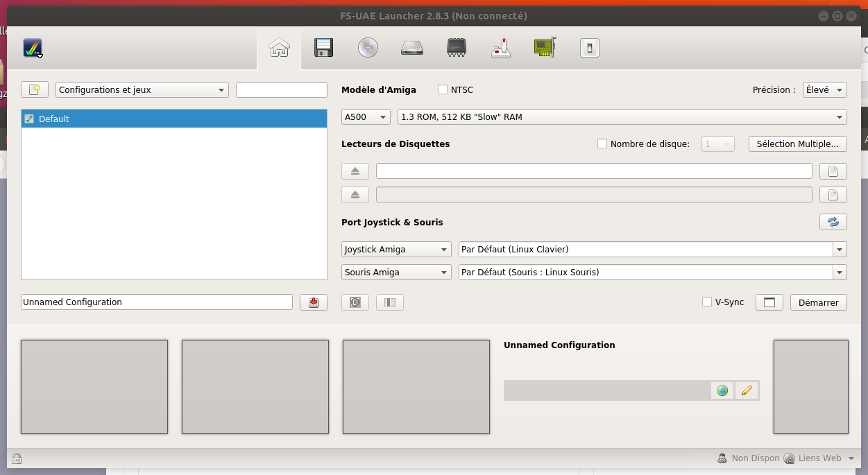
Task: Open the expansion card hardware tab
Action: click(x=545, y=48)
